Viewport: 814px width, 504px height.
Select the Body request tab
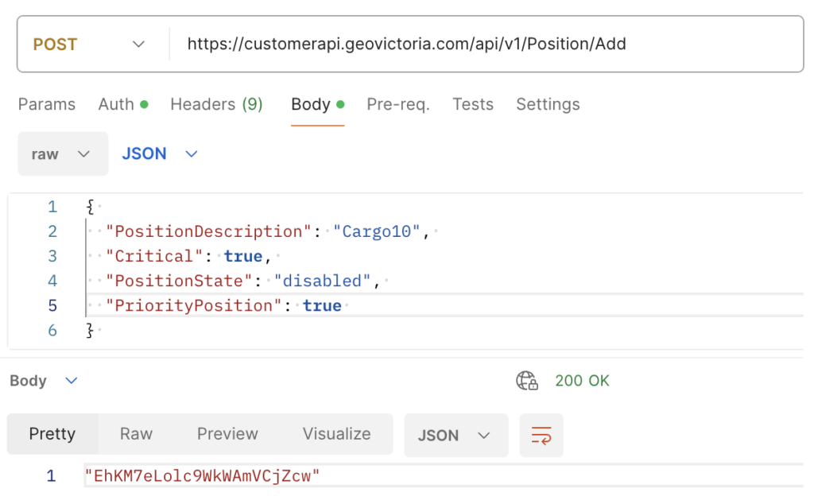click(x=316, y=104)
